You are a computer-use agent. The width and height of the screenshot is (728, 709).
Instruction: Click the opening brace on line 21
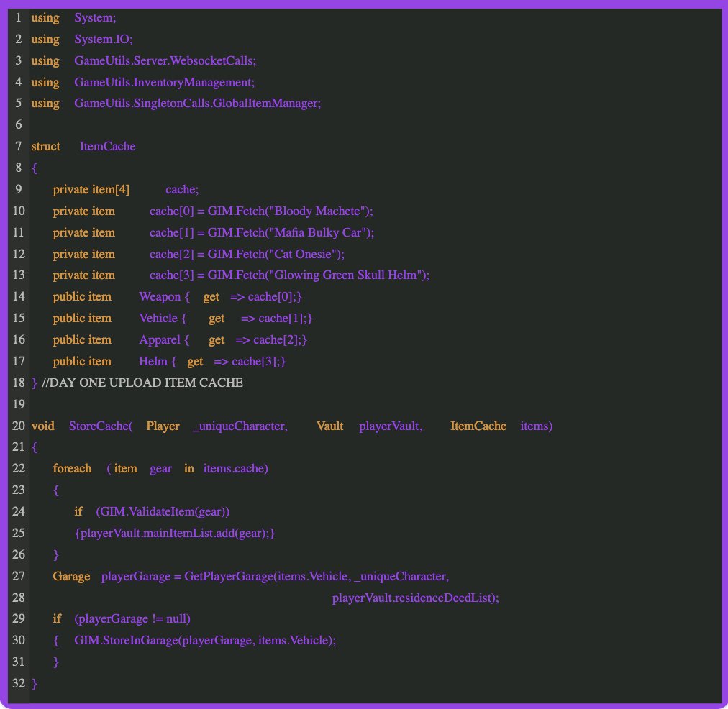[x=35, y=447]
